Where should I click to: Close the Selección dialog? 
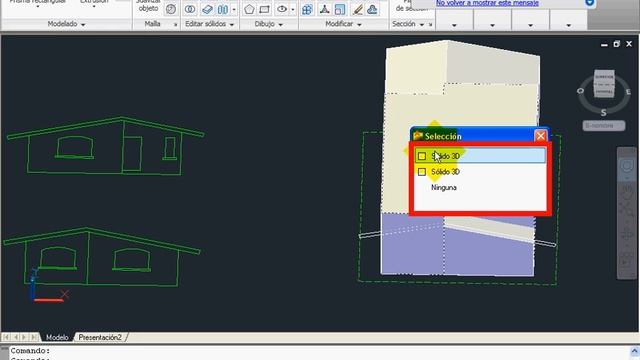coord(540,136)
